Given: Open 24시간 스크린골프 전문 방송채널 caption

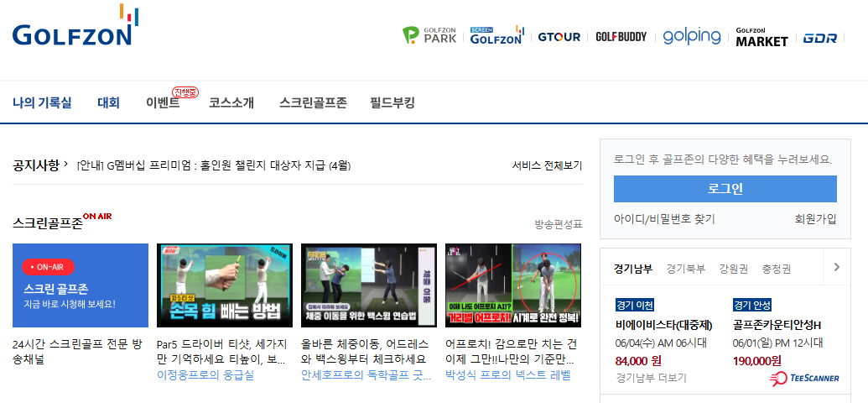Looking at the screenshot, I should [77, 352].
